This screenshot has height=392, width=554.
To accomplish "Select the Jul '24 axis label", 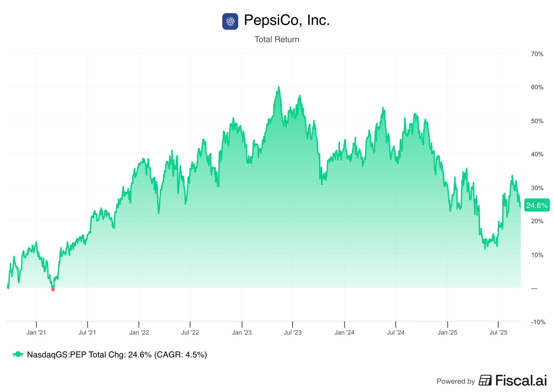I will (x=396, y=332).
